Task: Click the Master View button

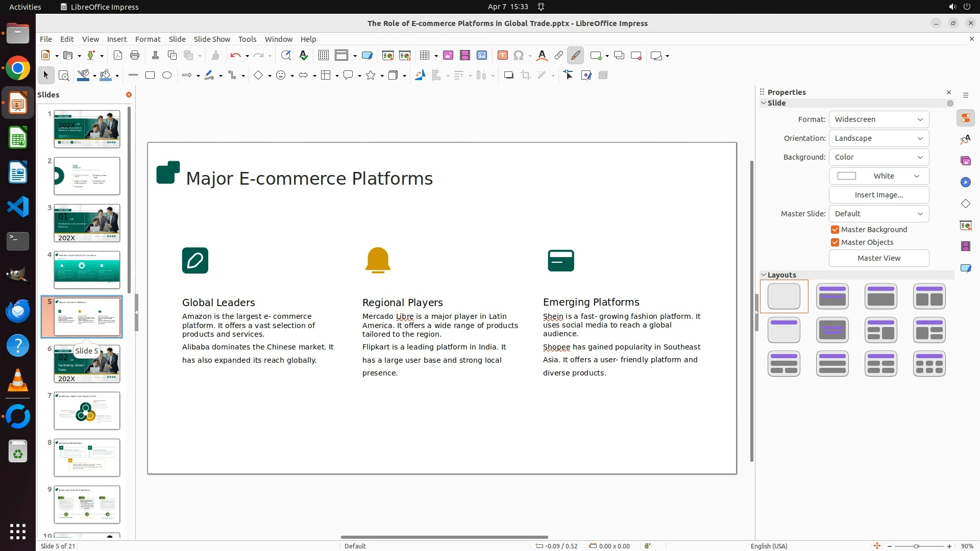Action: (878, 258)
